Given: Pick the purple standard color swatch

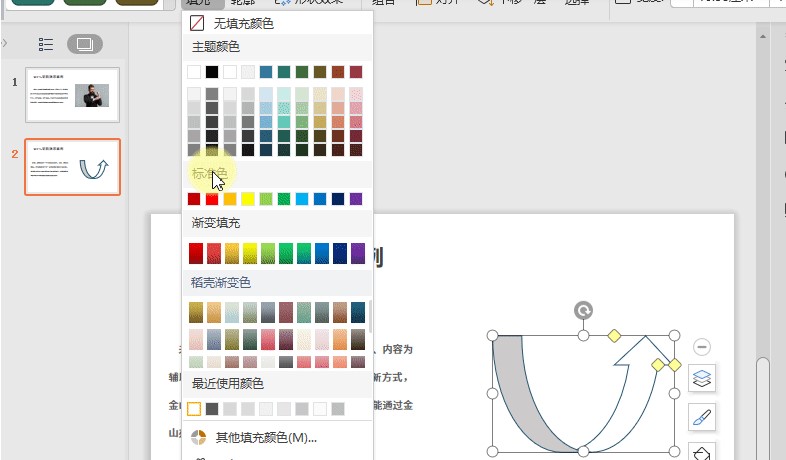Looking at the screenshot, I should point(356,199).
